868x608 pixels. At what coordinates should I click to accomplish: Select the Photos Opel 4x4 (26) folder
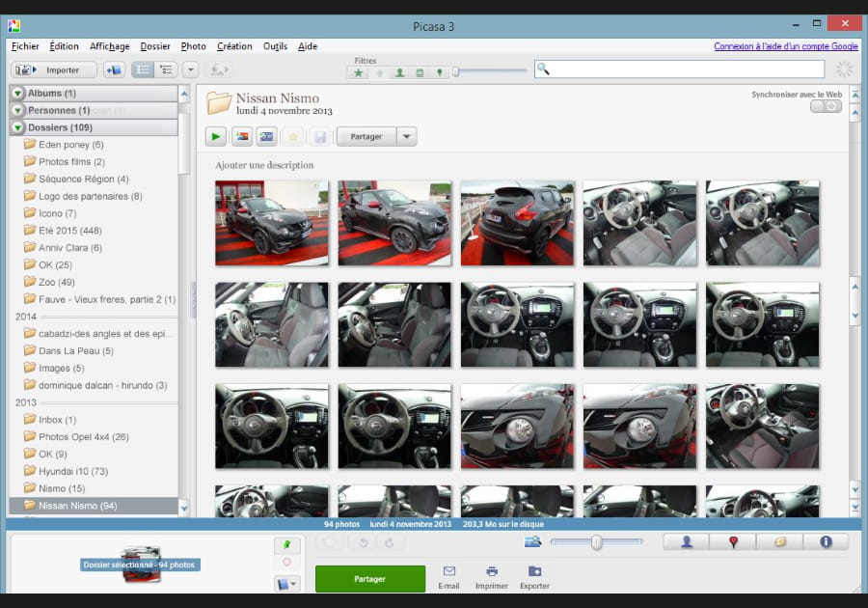point(83,437)
